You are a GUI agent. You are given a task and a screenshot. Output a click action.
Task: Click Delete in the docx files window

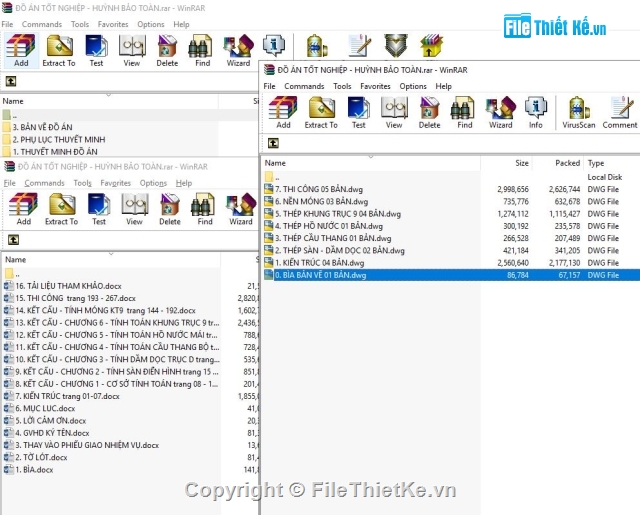[170, 209]
